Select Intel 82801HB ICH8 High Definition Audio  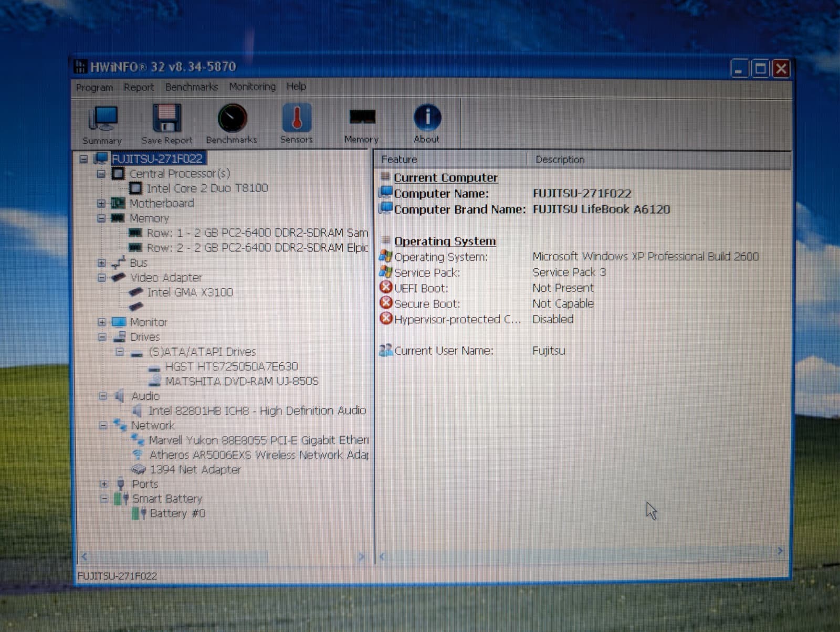pyautogui.click(x=257, y=410)
